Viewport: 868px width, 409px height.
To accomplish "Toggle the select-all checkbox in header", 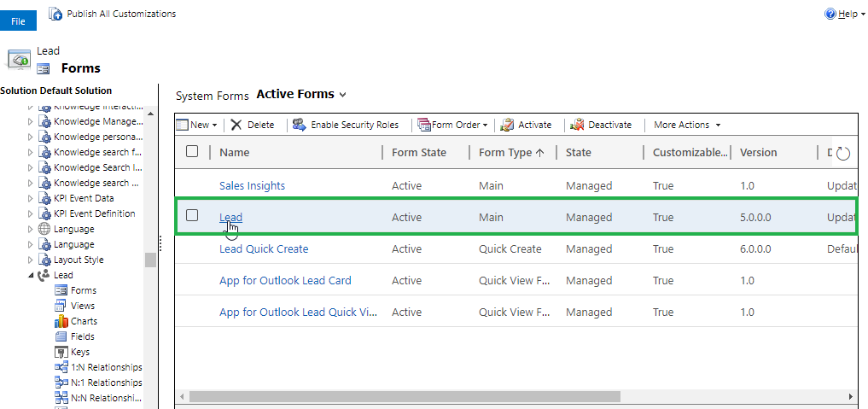I will coord(192,152).
